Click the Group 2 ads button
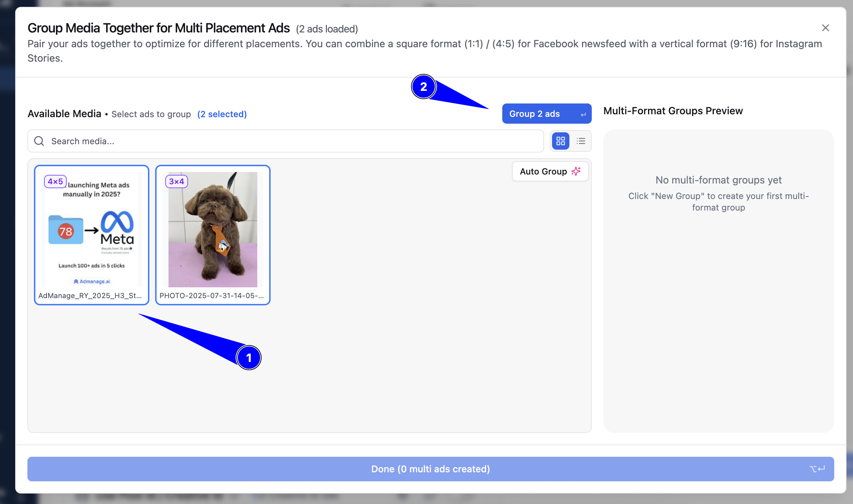Screen dimensions: 853x504 [547, 114]
